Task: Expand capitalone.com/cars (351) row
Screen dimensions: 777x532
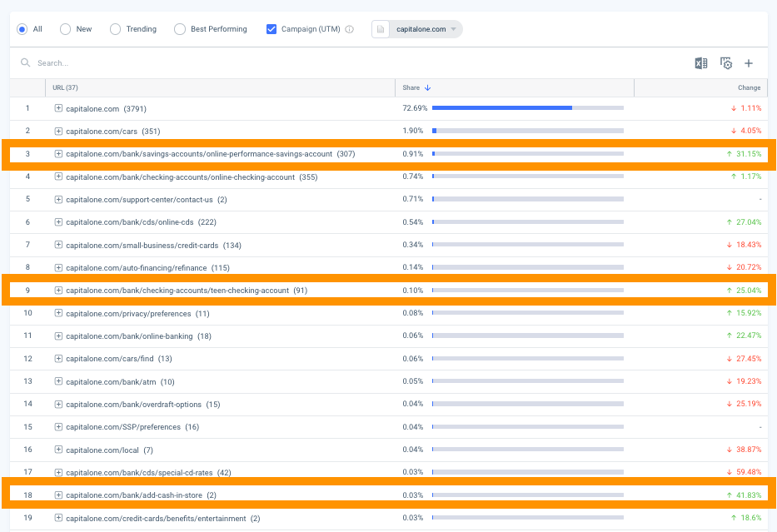Action: [58, 132]
